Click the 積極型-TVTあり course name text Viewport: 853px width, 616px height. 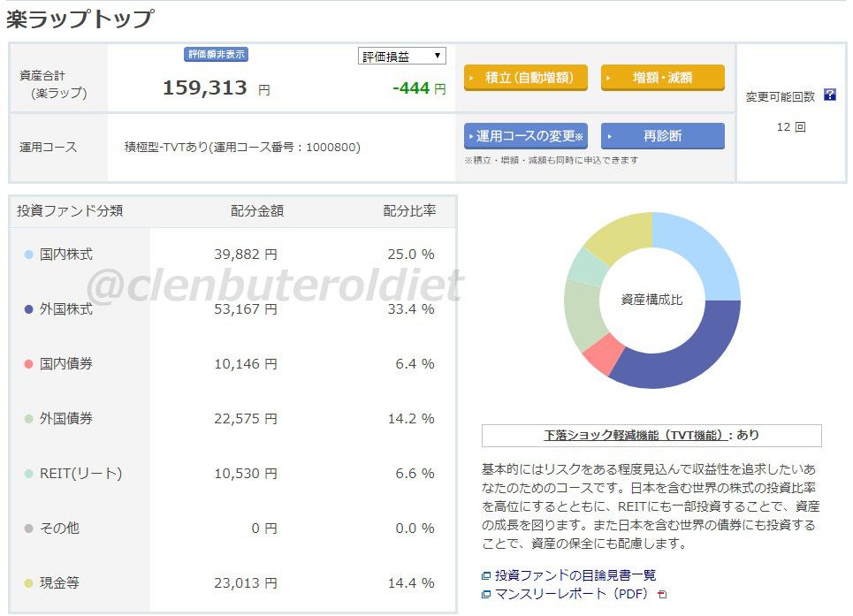click(242, 148)
